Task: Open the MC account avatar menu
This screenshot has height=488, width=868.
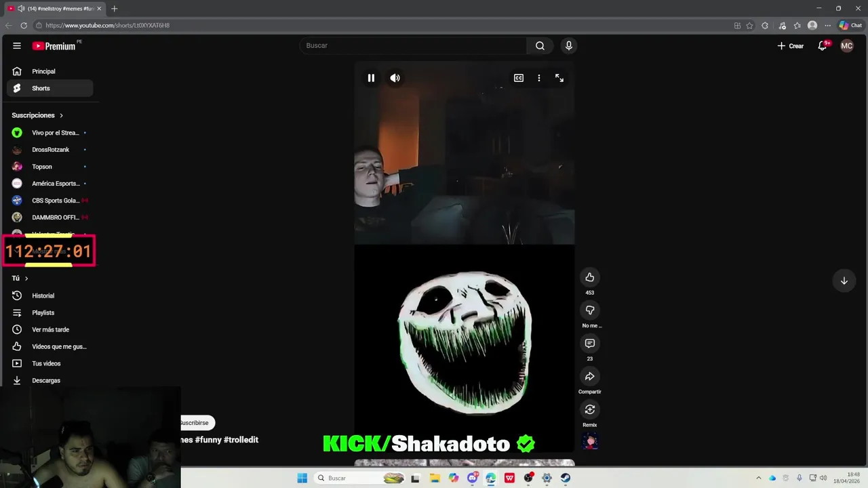Action: click(847, 45)
